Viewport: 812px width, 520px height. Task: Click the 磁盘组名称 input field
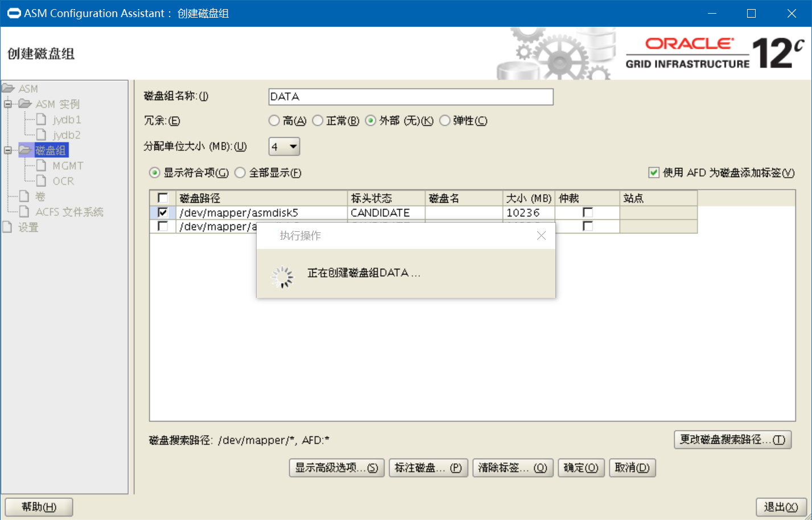pos(411,97)
